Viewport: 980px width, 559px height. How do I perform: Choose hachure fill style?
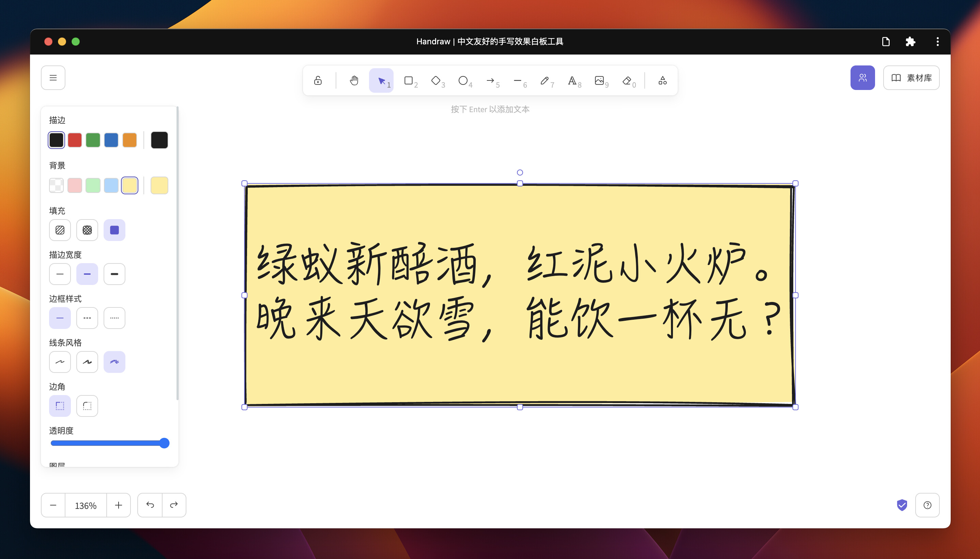pos(60,230)
